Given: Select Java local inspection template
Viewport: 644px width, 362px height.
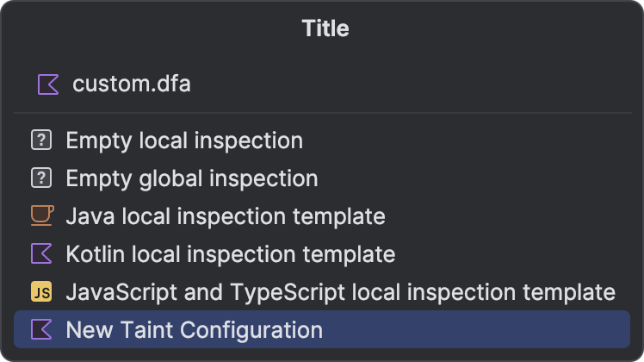Looking at the screenshot, I should click(322, 215).
